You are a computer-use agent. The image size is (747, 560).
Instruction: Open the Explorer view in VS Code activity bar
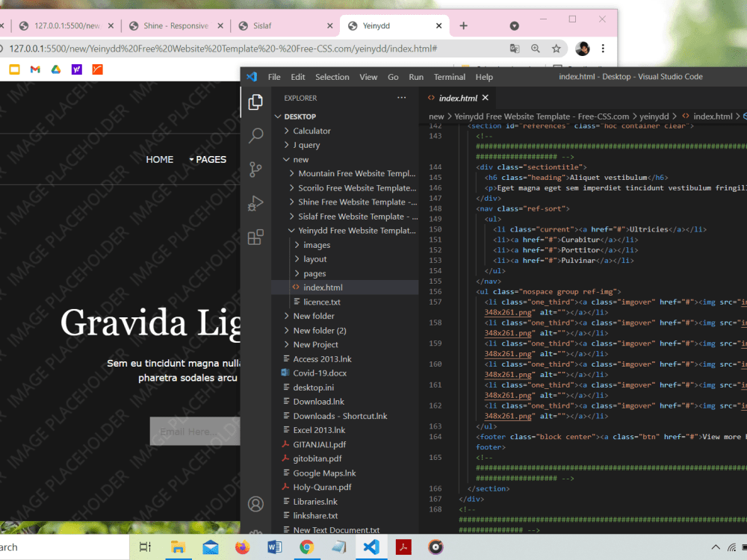pos(255,102)
